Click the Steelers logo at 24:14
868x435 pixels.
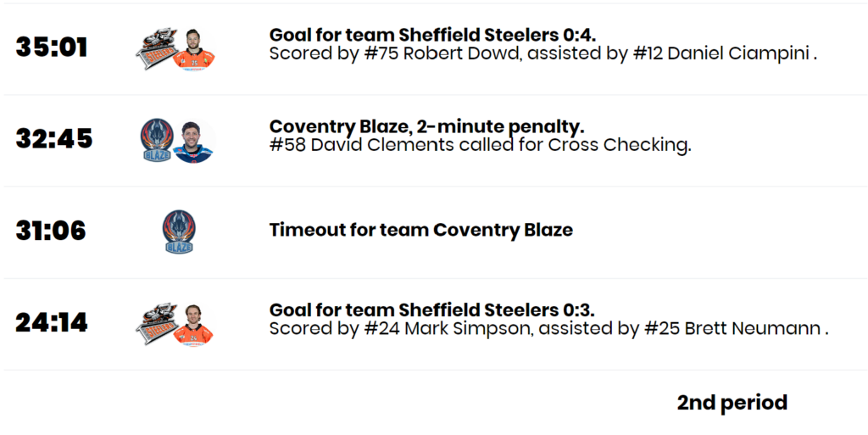point(156,324)
